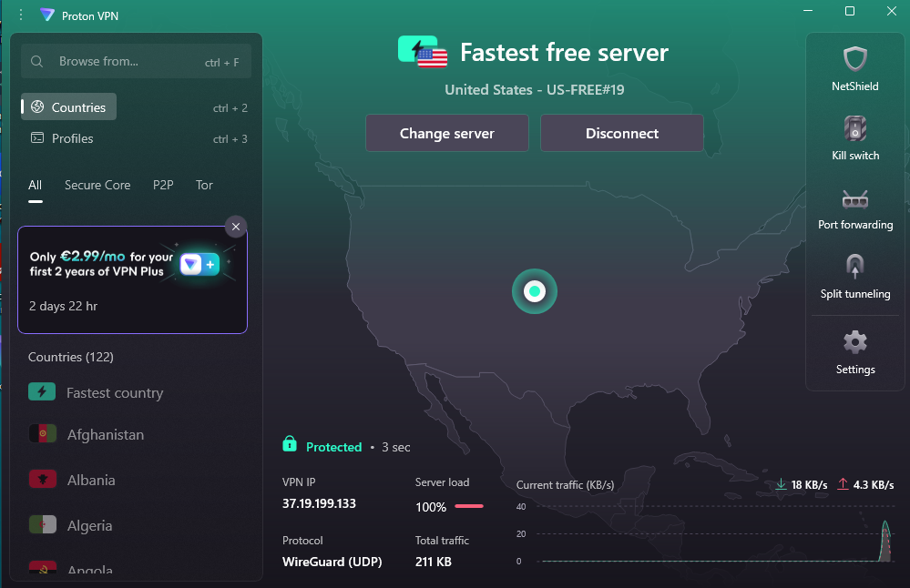The width and height of the screenshot is (910, 588).
Task: Click the three-dot menu beside Proton VPN logo
Action: click(x=21, y=15)
